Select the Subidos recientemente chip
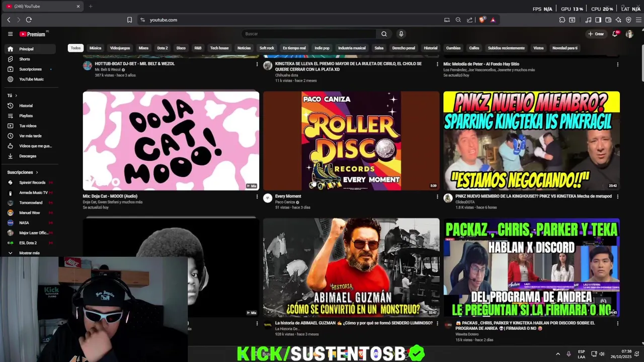This screenshot has height=362, width=644. [506, 48]
